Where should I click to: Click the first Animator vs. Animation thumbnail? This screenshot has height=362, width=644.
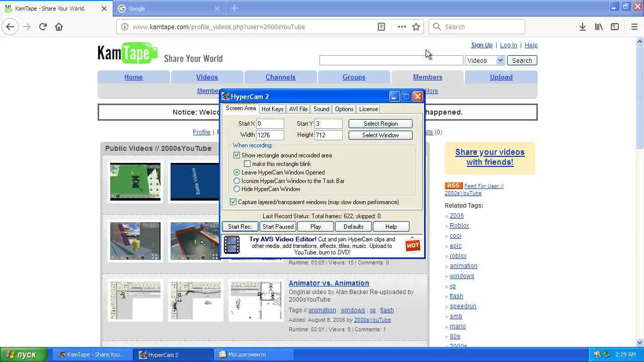[135, 301]
